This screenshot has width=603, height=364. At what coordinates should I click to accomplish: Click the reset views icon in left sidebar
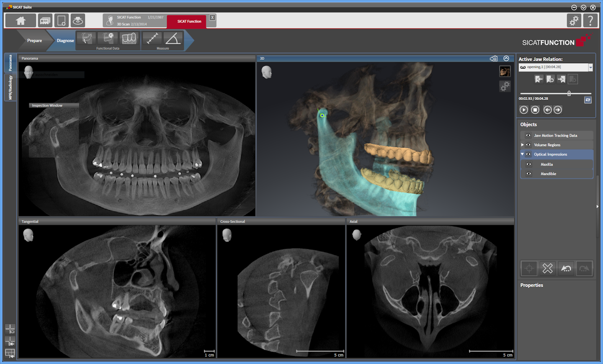click(x=10, y=341)
